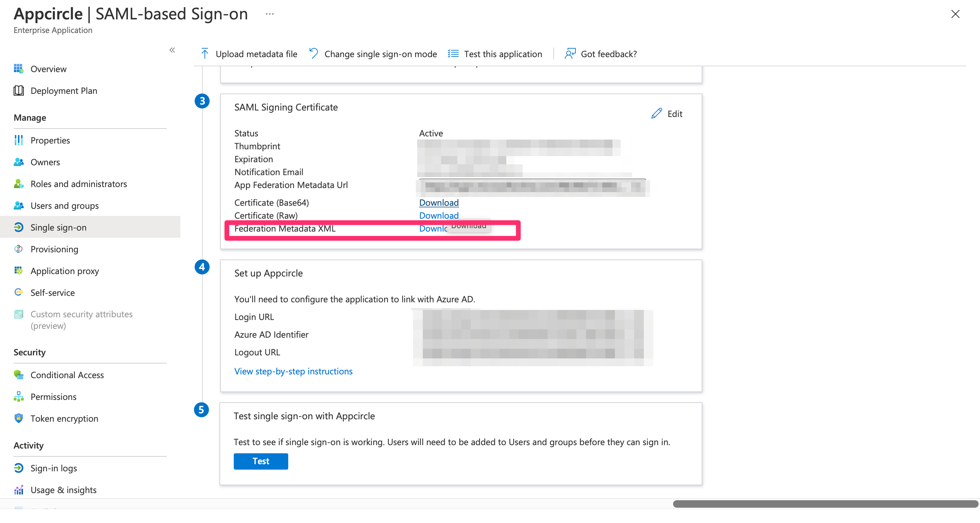Click the horizontal scrollbar at bottom

pos(825,503)
